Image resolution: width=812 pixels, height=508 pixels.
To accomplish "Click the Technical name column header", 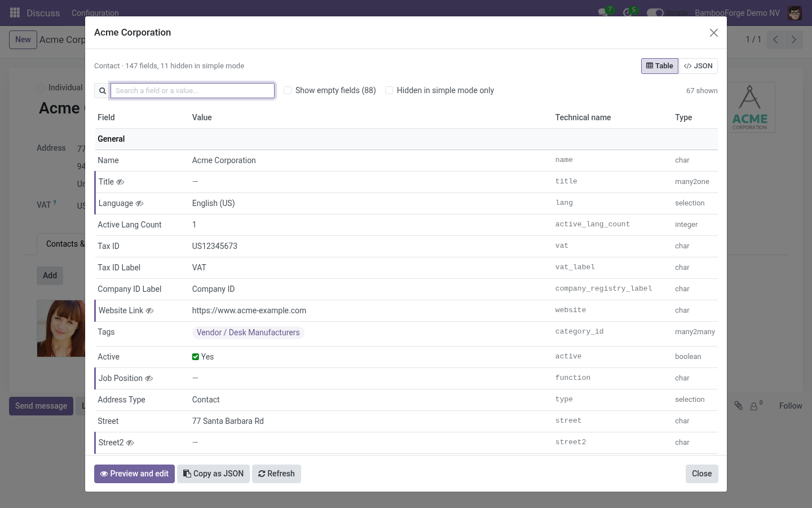I will tap(583, 117).
